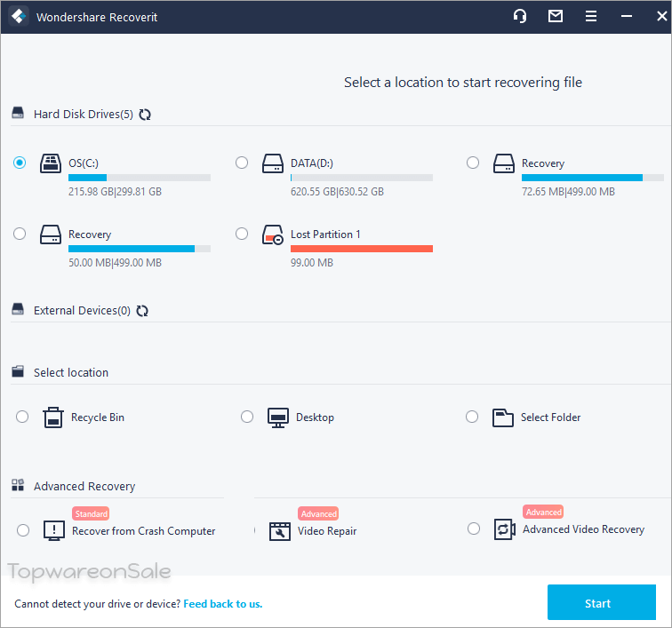672x628 pixels.
Task: Select the Recycle Bin radio button
Action: pyautogui.click(x=22, y=417)
